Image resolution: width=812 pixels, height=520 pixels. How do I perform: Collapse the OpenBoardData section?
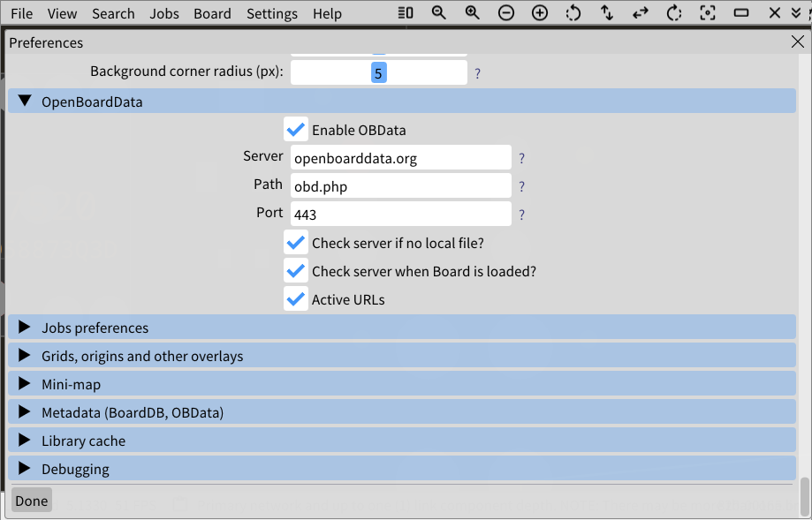25,101
